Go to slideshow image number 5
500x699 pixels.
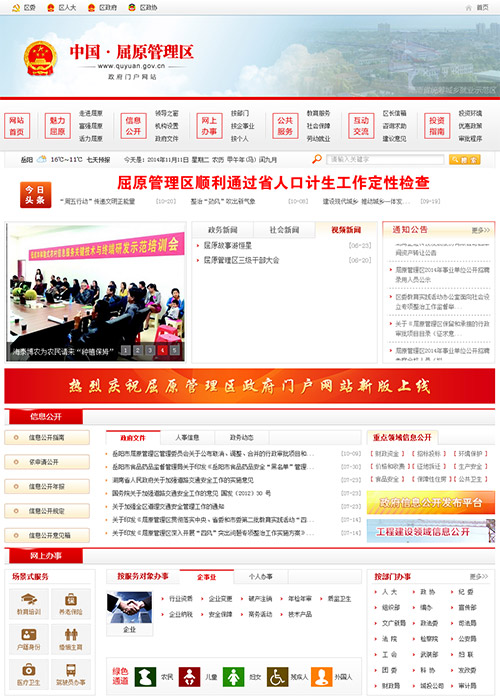(x=175, y=350)
